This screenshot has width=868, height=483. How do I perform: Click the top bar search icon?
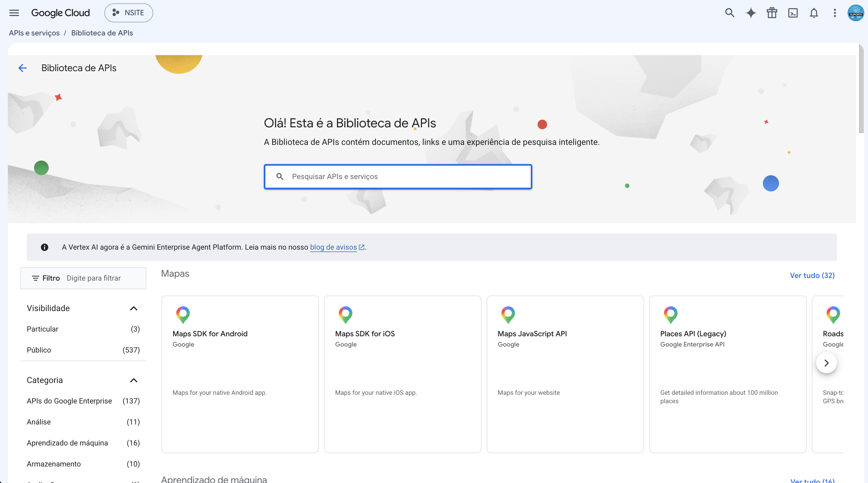click(x=730, y=13)
